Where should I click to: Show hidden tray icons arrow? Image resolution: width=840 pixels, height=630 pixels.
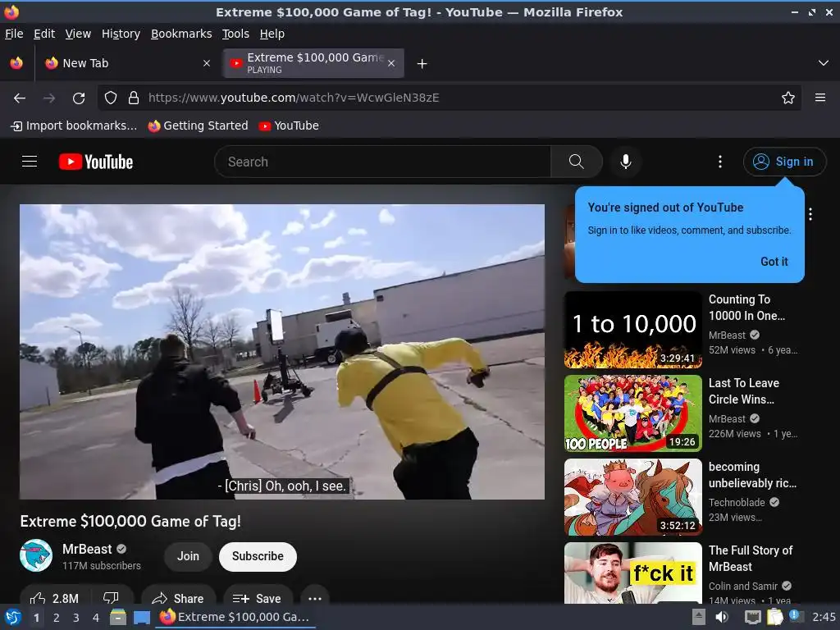click(x=698, y=617)
